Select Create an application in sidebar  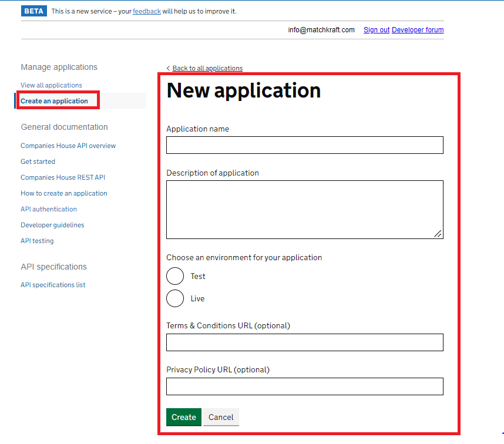coord(54,101)
